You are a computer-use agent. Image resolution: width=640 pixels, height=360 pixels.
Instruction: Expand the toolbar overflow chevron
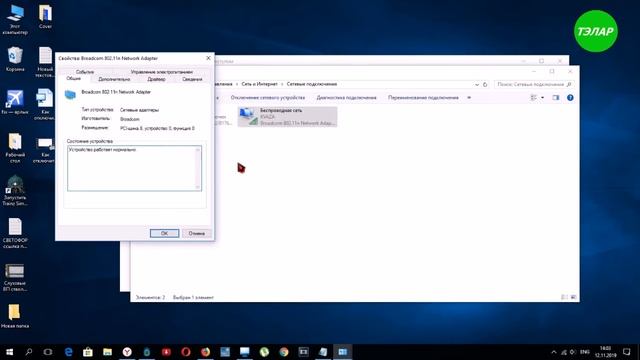coord(469,98)
